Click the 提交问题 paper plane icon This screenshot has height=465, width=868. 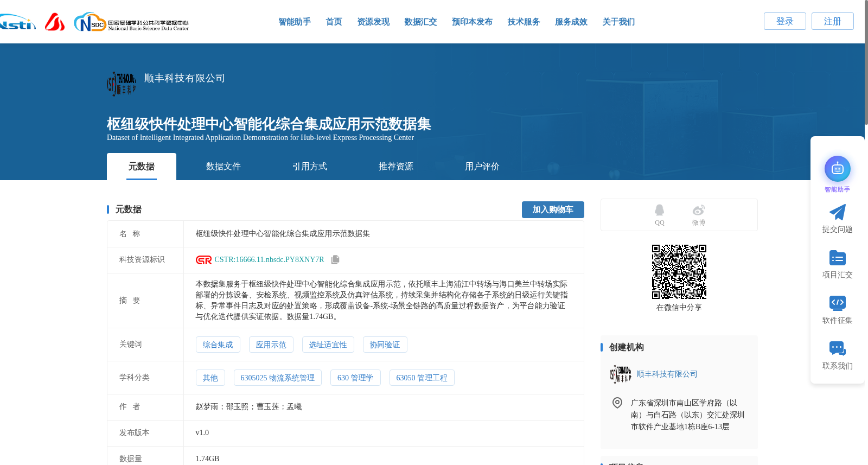(x=837, y=212)
